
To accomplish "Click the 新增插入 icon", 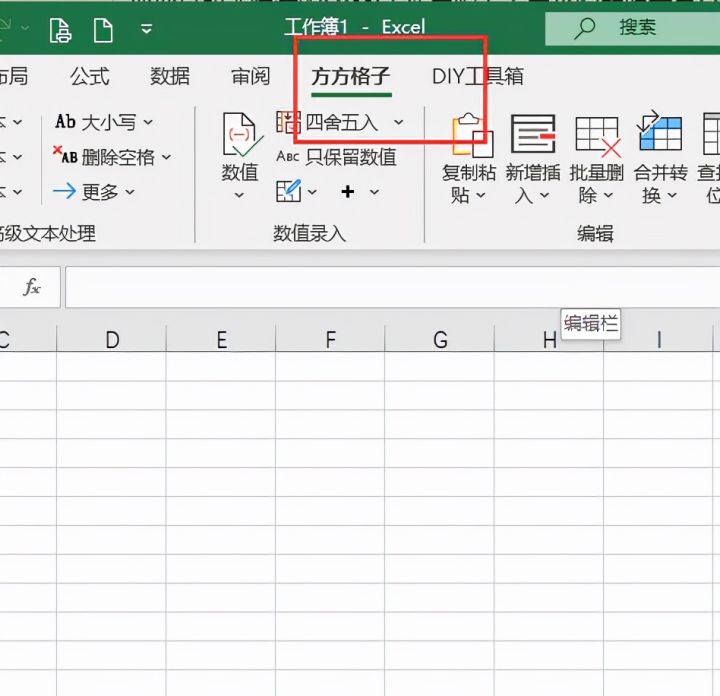I will coord(533,134).
